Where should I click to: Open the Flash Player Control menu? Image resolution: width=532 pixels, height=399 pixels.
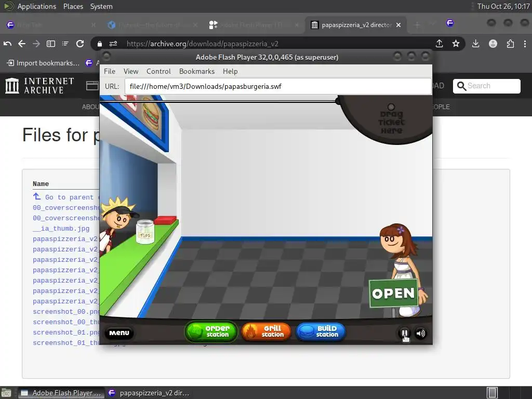(x=158, y=71)
